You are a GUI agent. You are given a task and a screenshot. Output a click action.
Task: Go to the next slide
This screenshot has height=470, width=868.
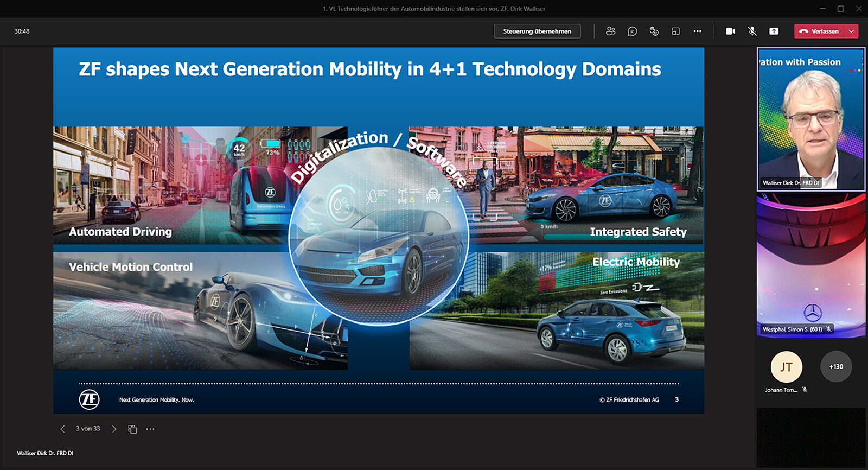(114, 429)
